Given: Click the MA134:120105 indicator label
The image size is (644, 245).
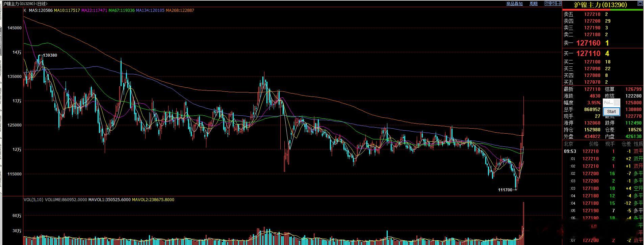Looking at the screenshot, I should click(150, 10).
